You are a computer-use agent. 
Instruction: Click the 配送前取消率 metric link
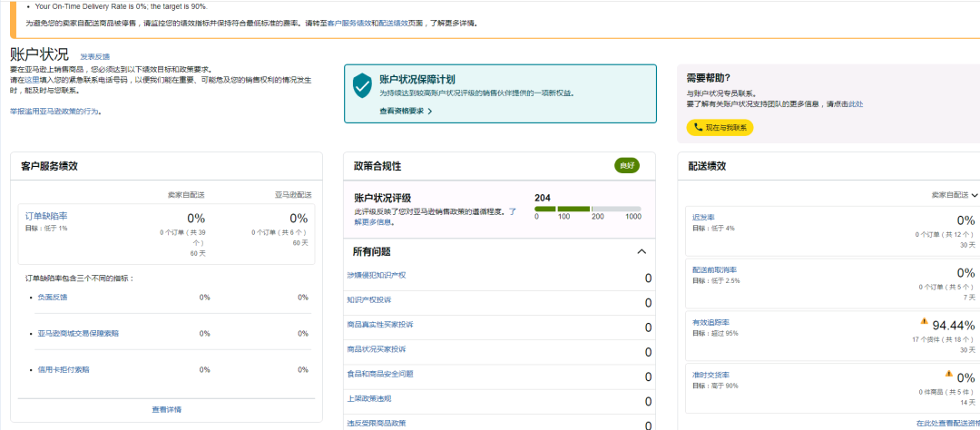714,269
